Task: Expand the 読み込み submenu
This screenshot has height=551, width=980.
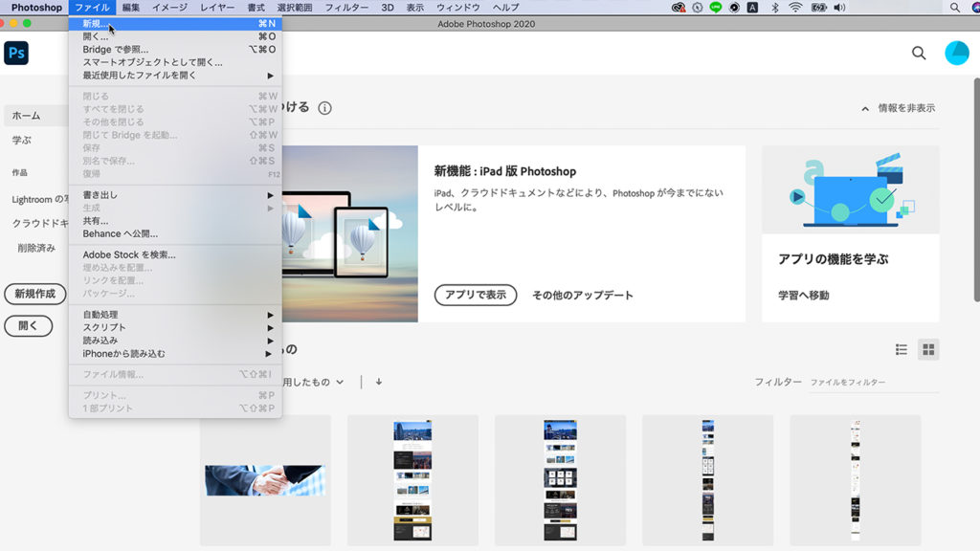Action: click(x=176, y=341)
